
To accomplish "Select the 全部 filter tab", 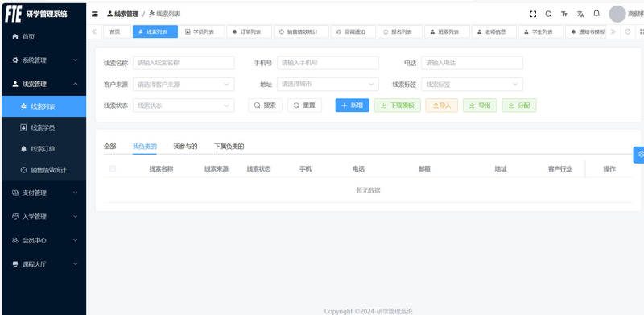I will (x=109, y=146).
